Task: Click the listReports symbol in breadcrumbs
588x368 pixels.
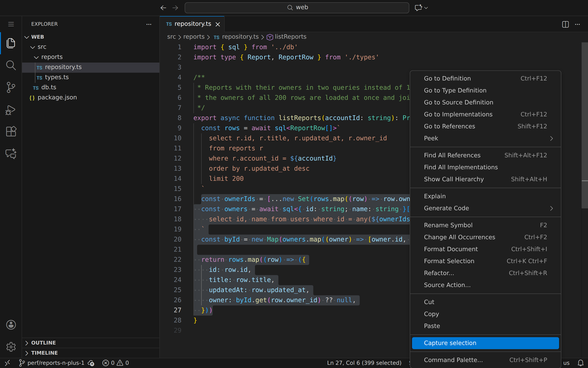Action: click(x=287, y=37)
